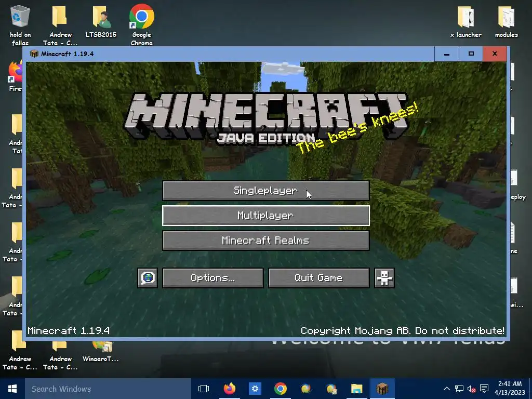This screenshot has width=532, height=399.
Task: Open accessibility settings figure icon
Action: pos(384,278)
